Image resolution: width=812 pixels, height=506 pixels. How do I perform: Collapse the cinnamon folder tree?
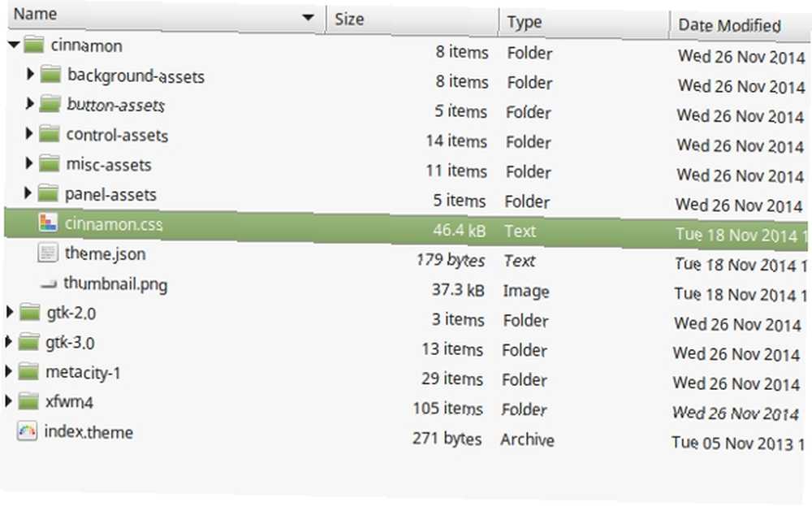[x=12, y=45]
